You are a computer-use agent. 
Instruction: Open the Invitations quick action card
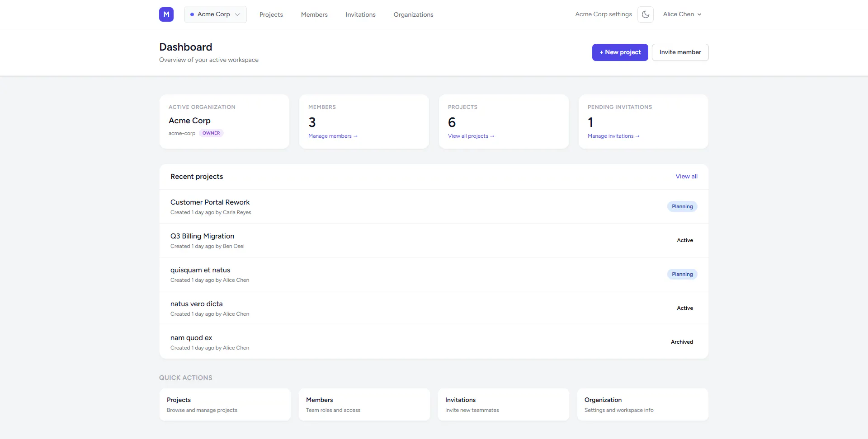coord(504,405)
